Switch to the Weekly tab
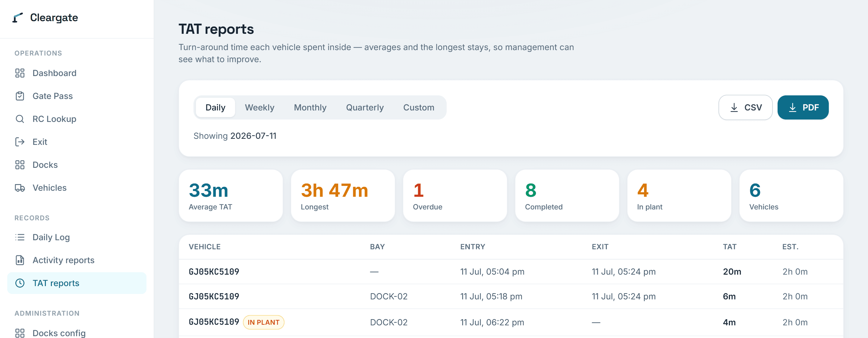 click(x=259, y=108)
